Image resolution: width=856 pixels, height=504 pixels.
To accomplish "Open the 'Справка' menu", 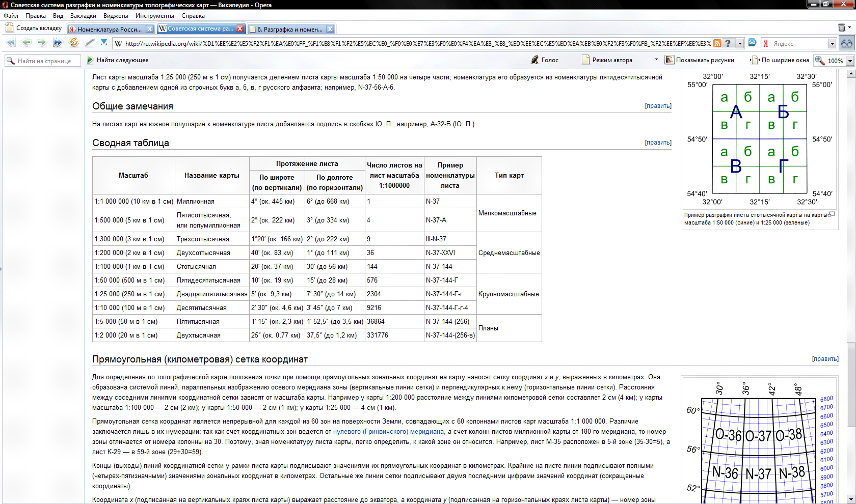I will pyautogui.click(x=193, y=16).
